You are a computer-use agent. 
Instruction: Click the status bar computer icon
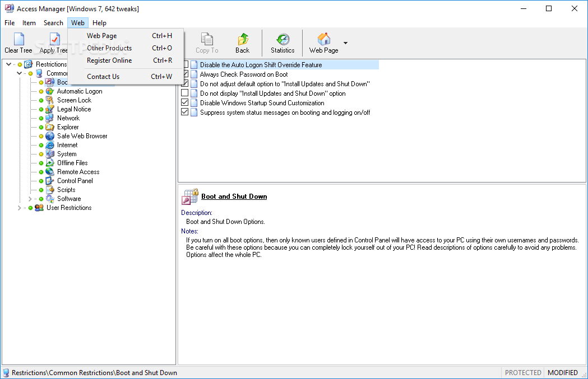tap(6, 373)
